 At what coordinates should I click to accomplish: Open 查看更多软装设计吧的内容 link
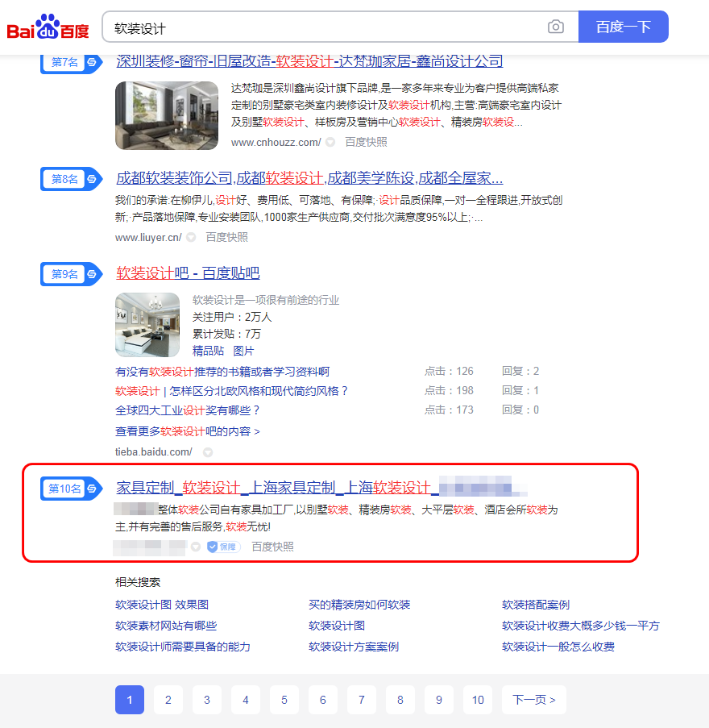click(187, 431)
